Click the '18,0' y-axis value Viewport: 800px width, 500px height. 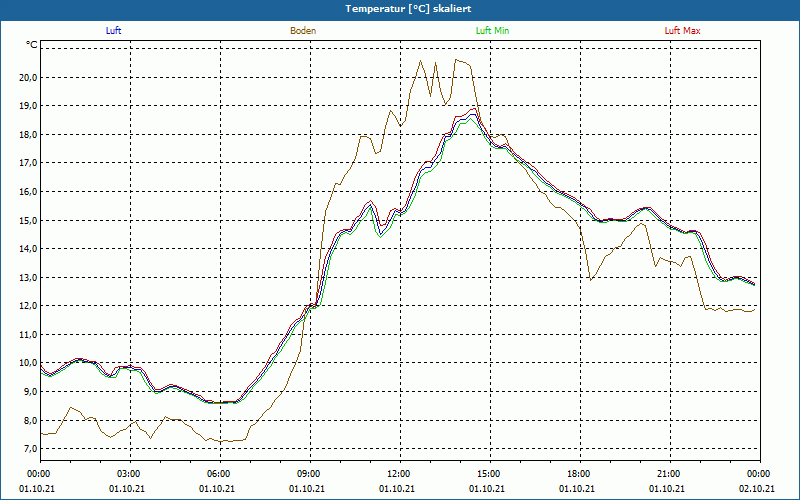tap(29, 135)
